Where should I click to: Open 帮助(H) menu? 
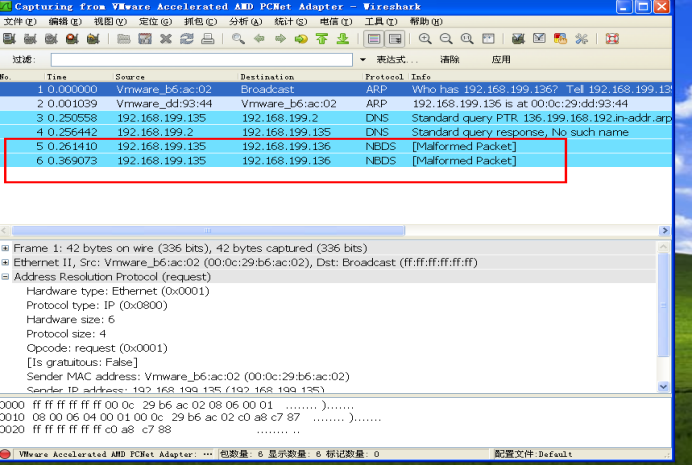426,22
